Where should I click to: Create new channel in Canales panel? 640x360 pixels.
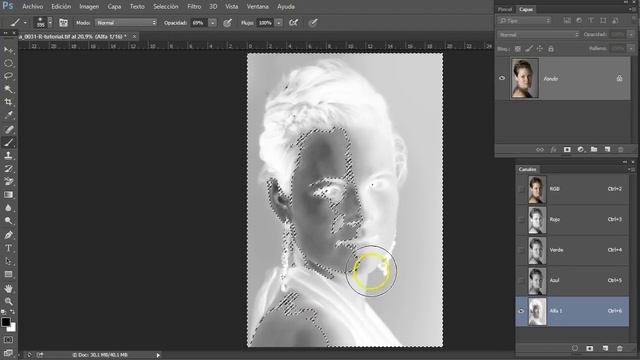click(605, 348)
